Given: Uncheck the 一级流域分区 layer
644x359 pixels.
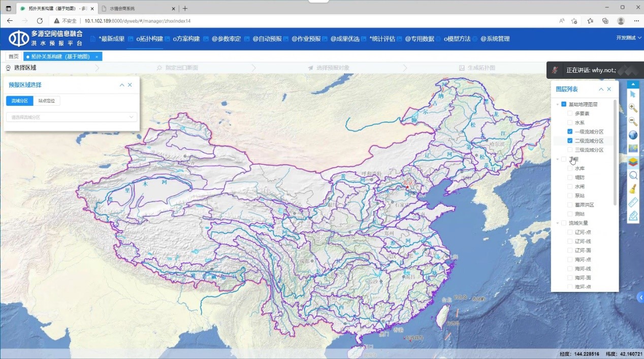Looking at the screenshot, I should (570, 132).
